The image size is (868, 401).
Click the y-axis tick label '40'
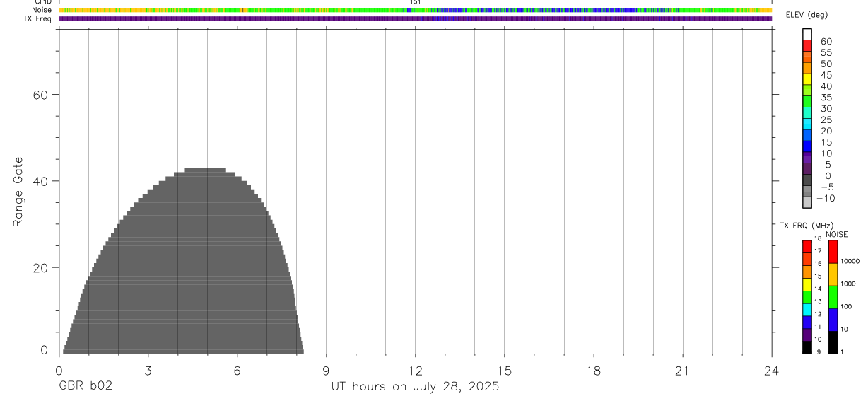(40, 181)
